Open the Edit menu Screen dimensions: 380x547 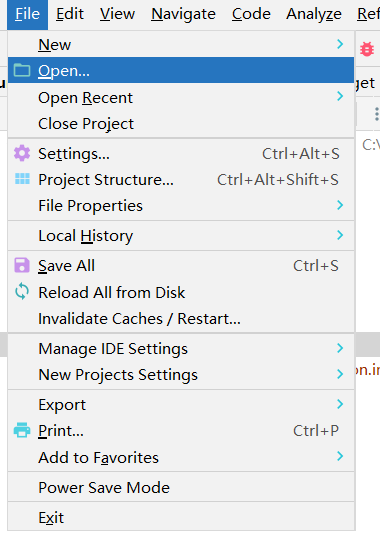point(70,14)
